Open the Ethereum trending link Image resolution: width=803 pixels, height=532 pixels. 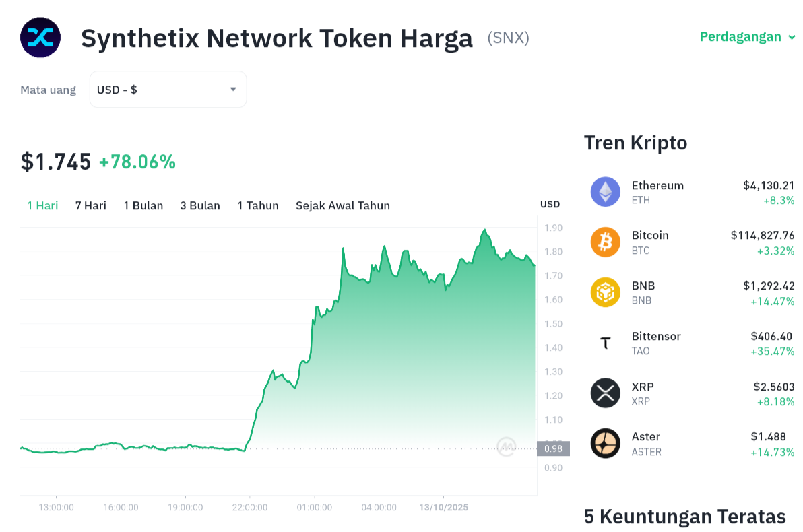[657, 186]
